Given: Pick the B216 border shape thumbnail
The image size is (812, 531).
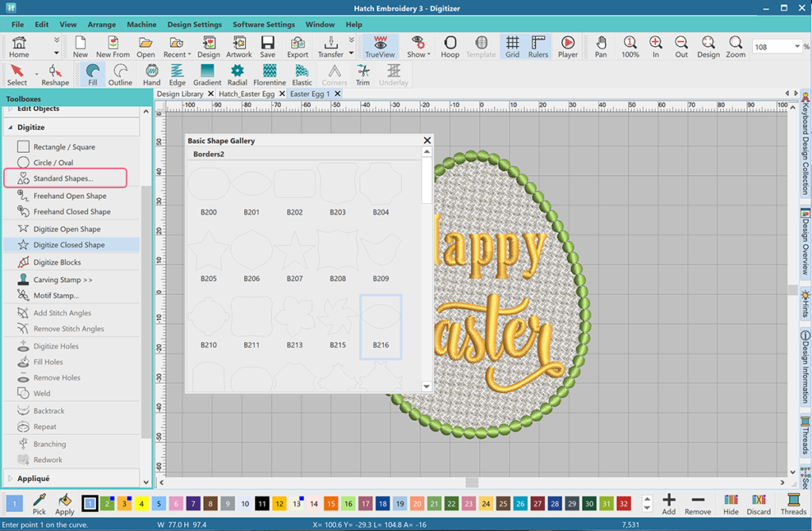Looking at the screenshot, I should pos(381,325).
